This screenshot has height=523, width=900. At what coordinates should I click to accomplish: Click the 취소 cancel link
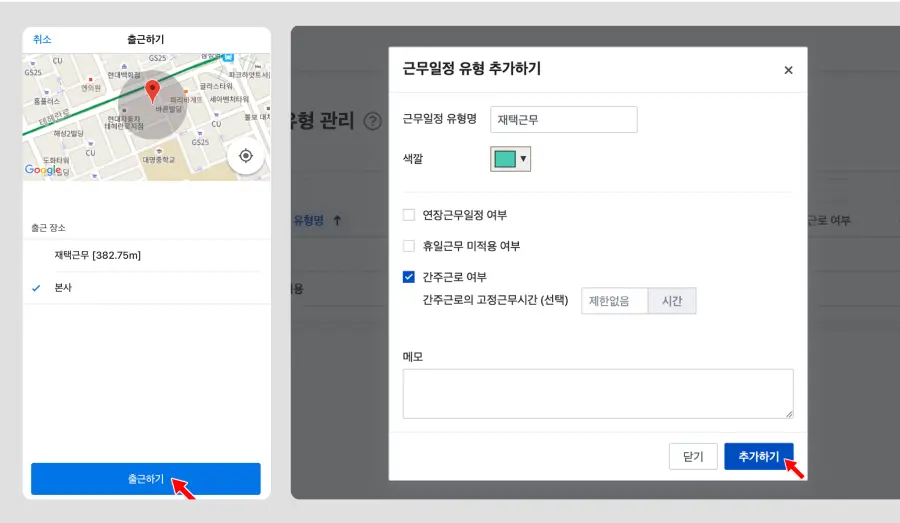(x=42, y=39)
